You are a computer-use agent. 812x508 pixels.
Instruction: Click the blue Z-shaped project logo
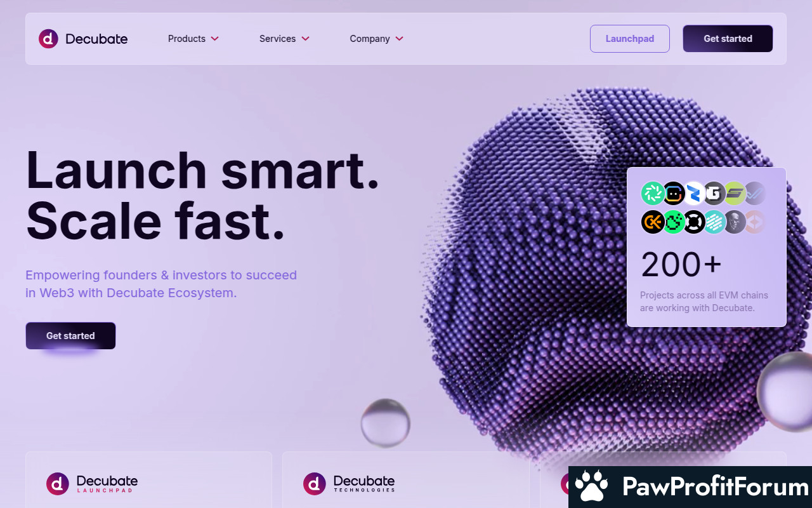coord(694,193)
